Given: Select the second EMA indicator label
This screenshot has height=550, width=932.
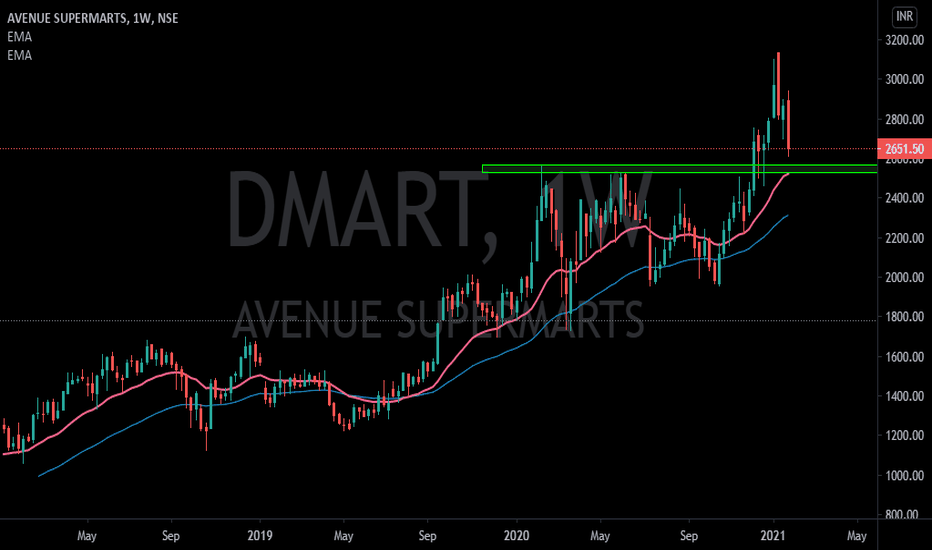Looking at the screenshot, I should pos(20,55).
